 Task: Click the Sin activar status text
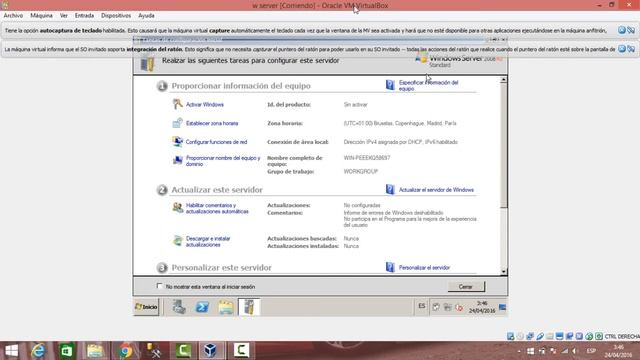356,104
